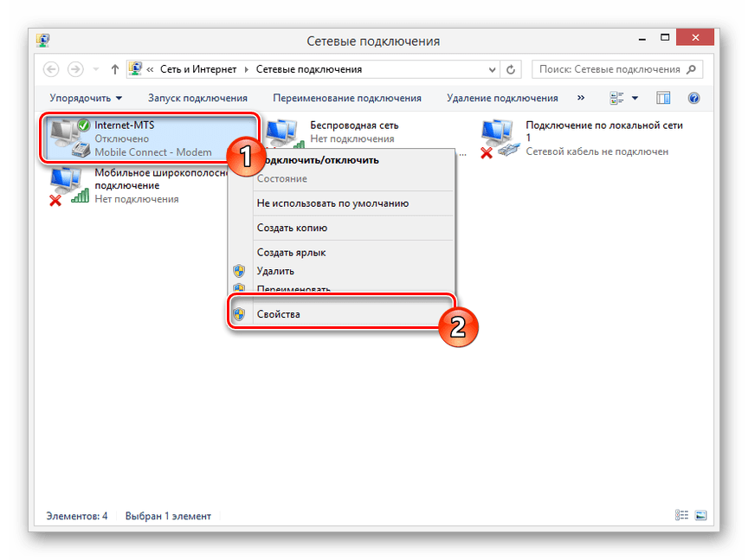Screen dimensions: 748x560
Task: Open view options dropdown arrow
Action: click(635, 99)
